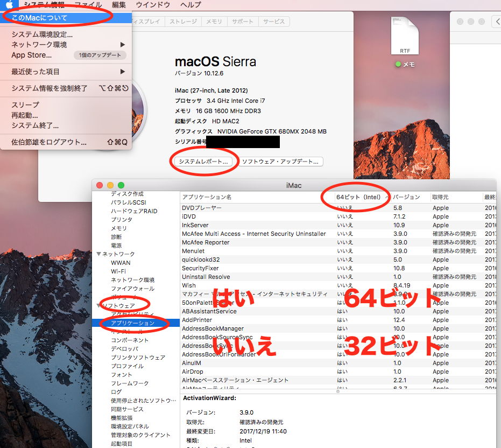The width and height of the screenshot is (501, 448).
Task: Click the 'ソフトウェア・アップデート...' button
Action: pos(280,162)
